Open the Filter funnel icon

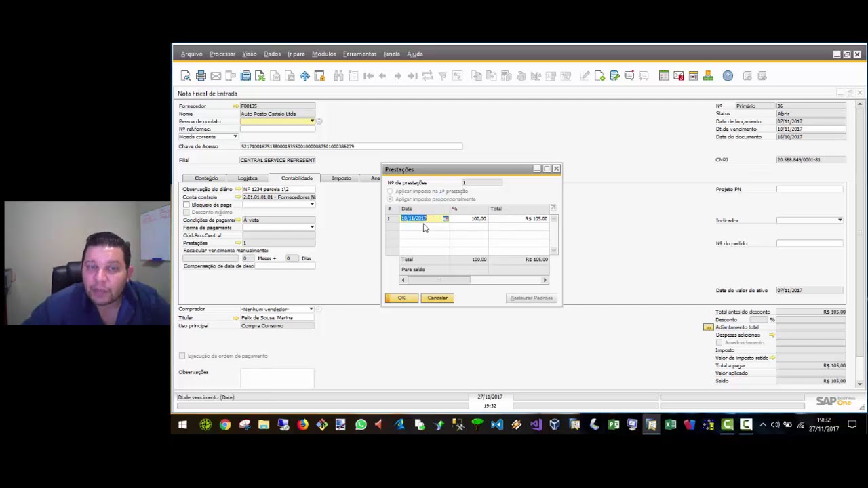[442, 76]
